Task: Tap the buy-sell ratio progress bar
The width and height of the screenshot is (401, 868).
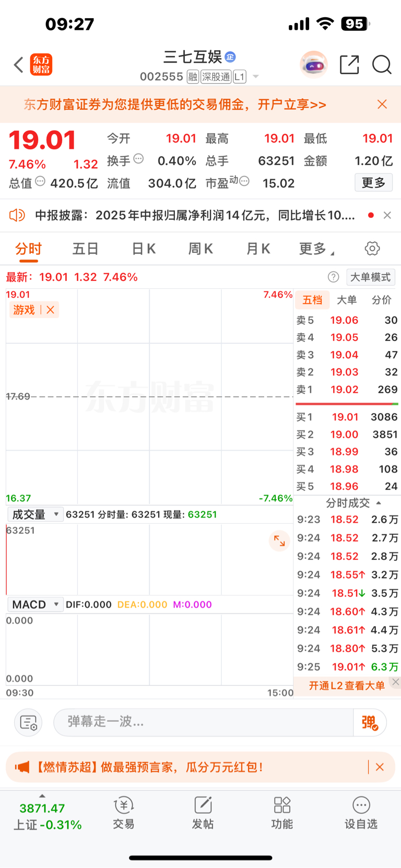Action: (x=347, y=404)
